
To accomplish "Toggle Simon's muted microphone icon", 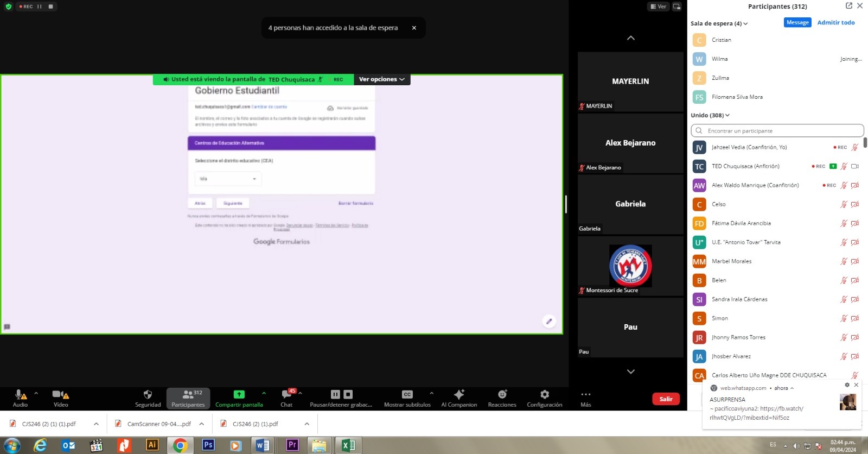I will click(844, 319).
